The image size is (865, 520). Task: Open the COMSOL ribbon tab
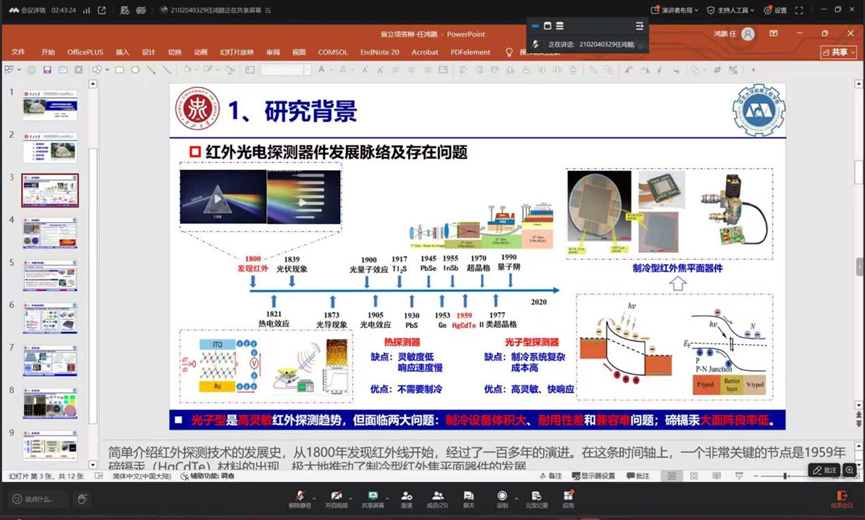pos(333,52)
